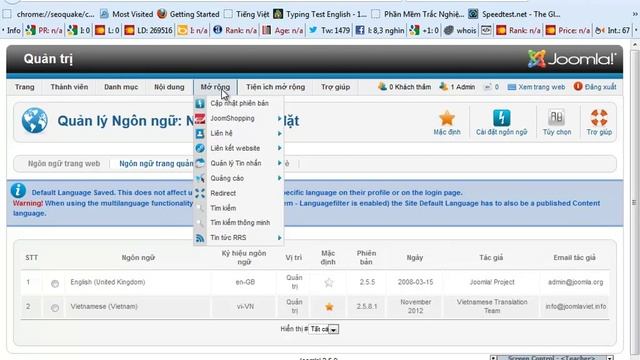Open the Nội dung menu

[x=169, y=87]
